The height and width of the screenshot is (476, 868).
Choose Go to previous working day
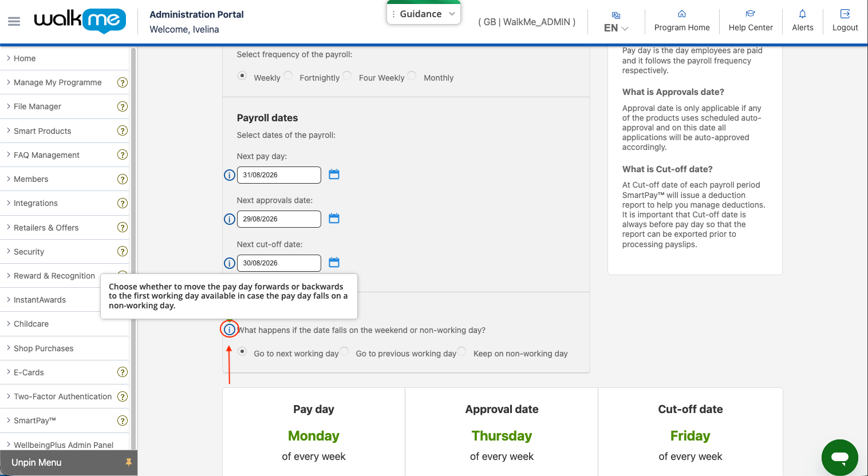[x=344, y=351]
